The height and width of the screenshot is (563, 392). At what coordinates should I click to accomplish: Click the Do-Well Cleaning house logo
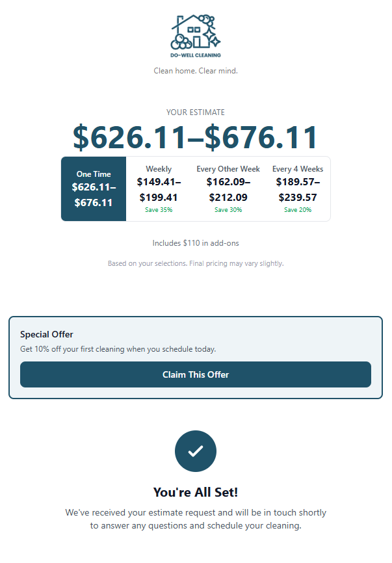(x=195, y=31)
